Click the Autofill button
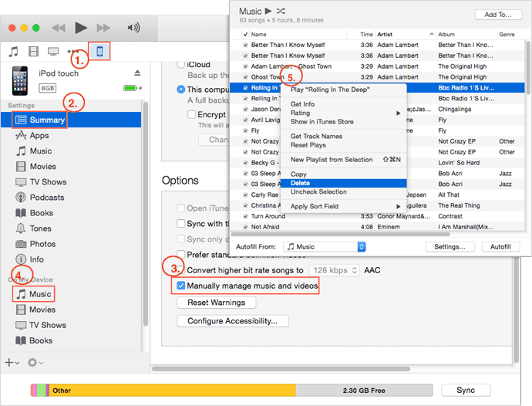Viewport: 532px width, 406px height. tap(501, 247)
